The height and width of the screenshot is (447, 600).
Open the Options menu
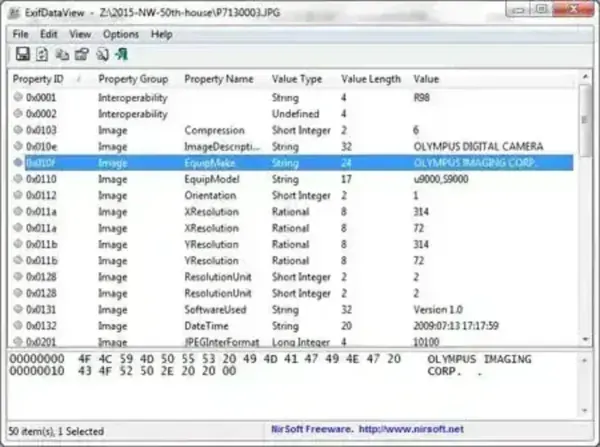pos(121,34)
